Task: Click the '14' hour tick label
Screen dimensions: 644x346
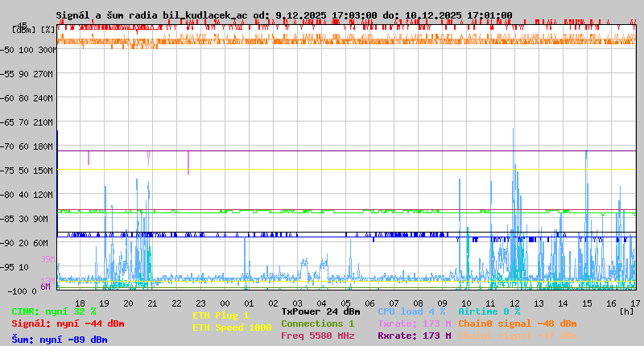Action: click(x=563, y=303)
